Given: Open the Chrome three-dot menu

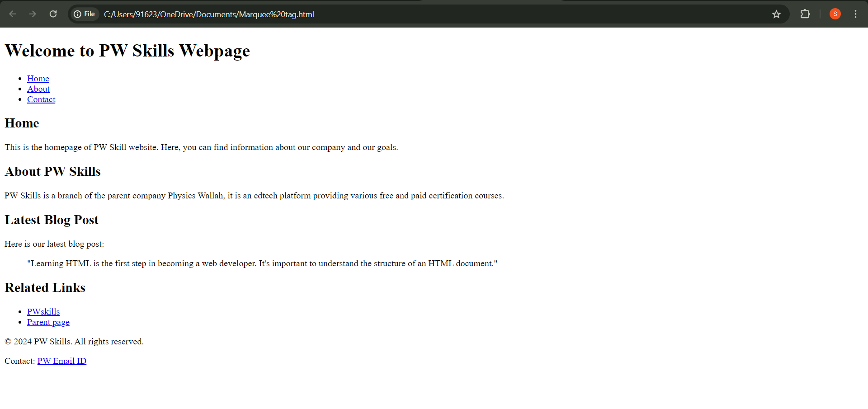Looking at the screenshot, I should tap(855, 14).
